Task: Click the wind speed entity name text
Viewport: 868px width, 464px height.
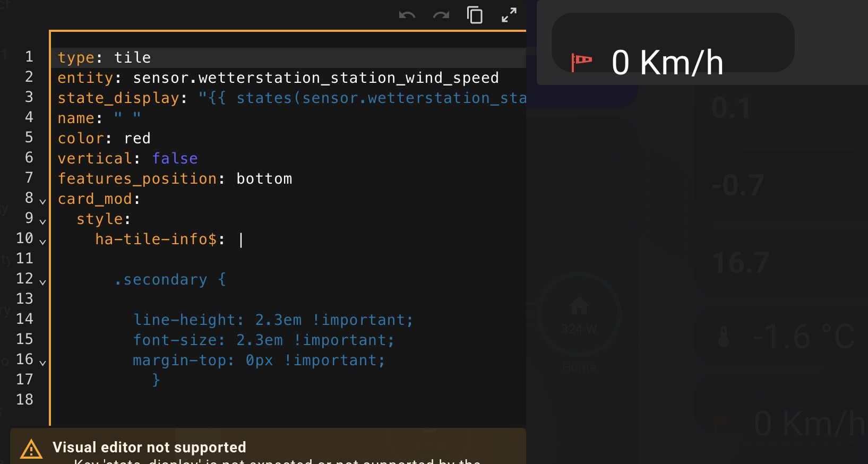Action: 315,78
